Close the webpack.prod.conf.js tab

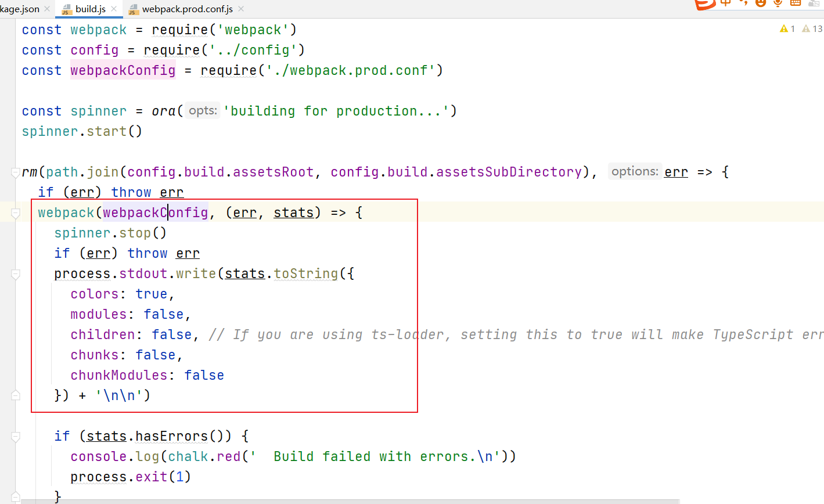(241, 9)
